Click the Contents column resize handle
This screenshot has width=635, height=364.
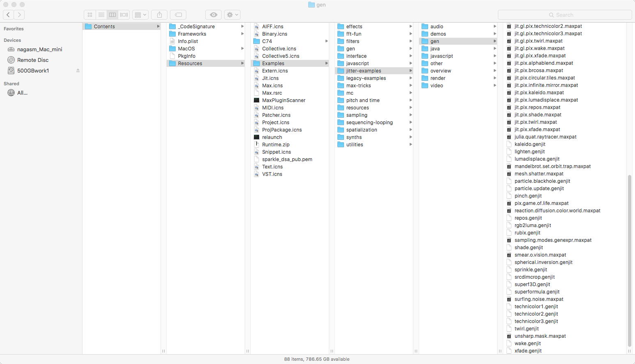tap(163, 351)
